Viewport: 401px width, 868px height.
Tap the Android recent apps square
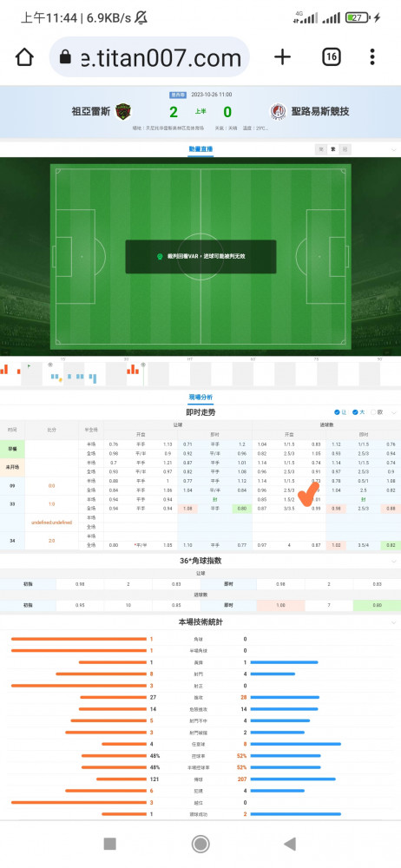109,844
